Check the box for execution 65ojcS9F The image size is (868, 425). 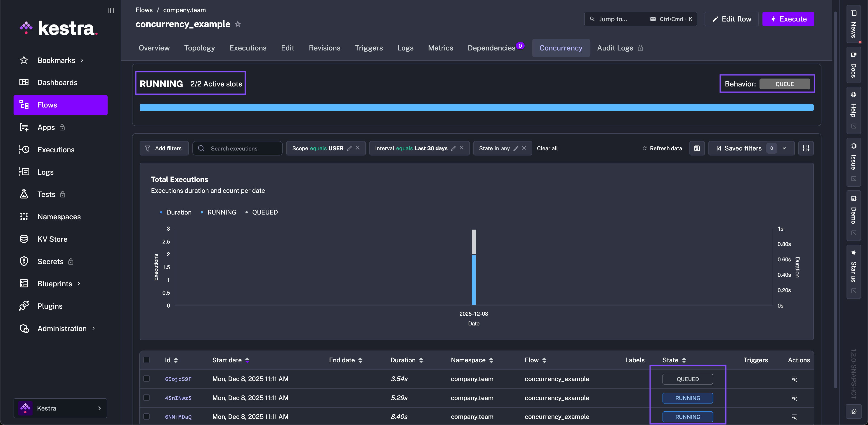pos(146,378)
